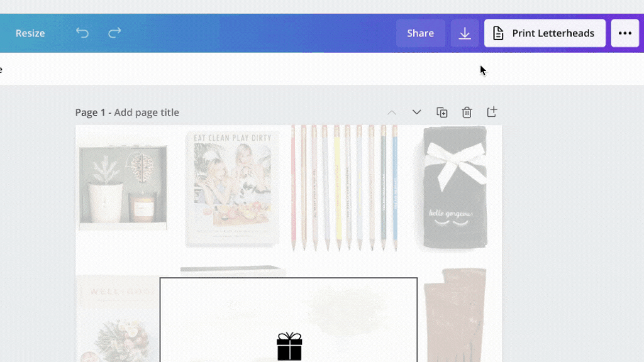Viewport: 644px width, 362px height.
Task: Select the colored pencils image
Action: point(344,188)
